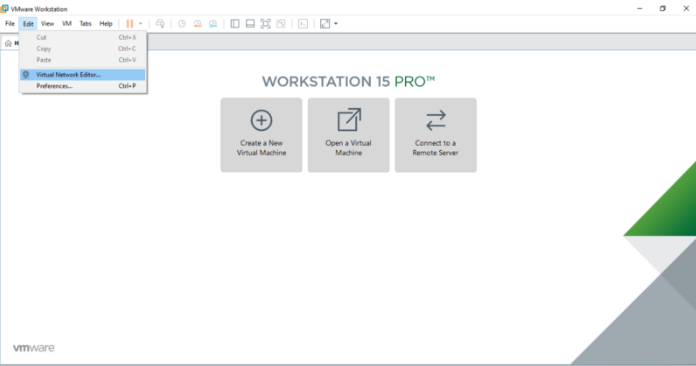Click the VMware Workstation title bar icon
The width and height of the screenshot is (696, 366).
[4, 8]
